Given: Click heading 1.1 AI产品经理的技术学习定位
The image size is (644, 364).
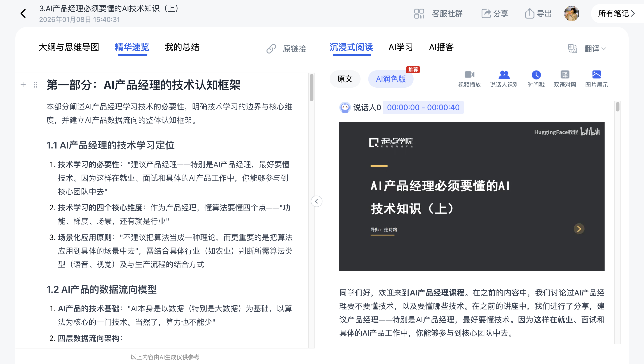Looking at the screenshot, I should 110,145.
